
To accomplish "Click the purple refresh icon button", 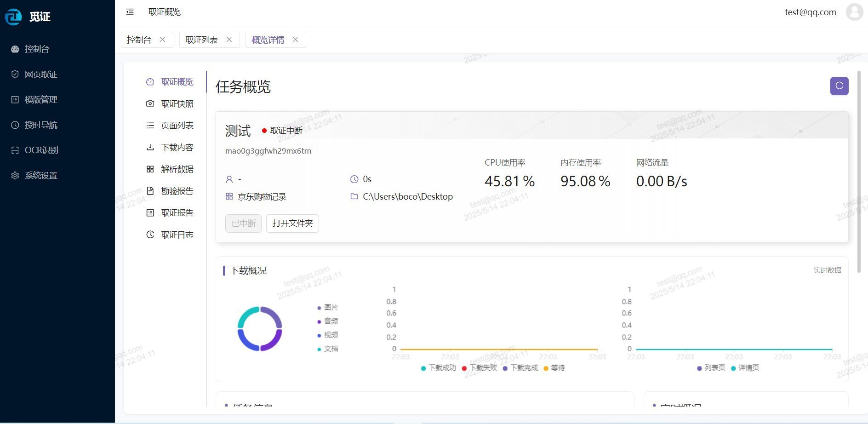I will tap(839, 86).
